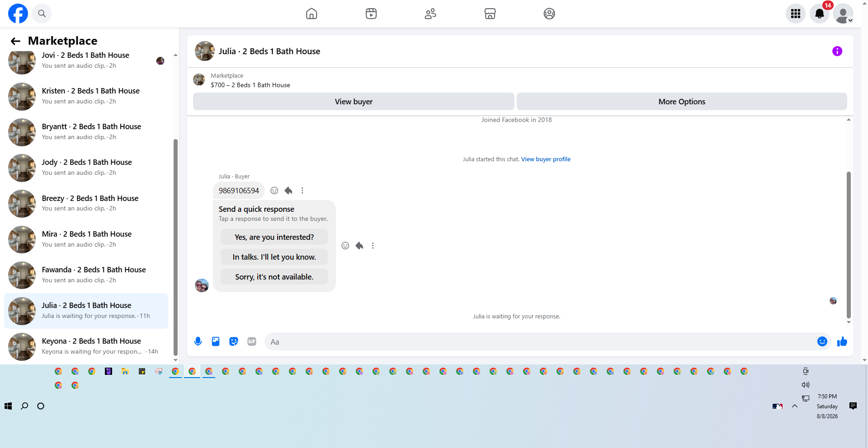Show hidden system tray icons

pyautogui.click(x=794, y=406)
